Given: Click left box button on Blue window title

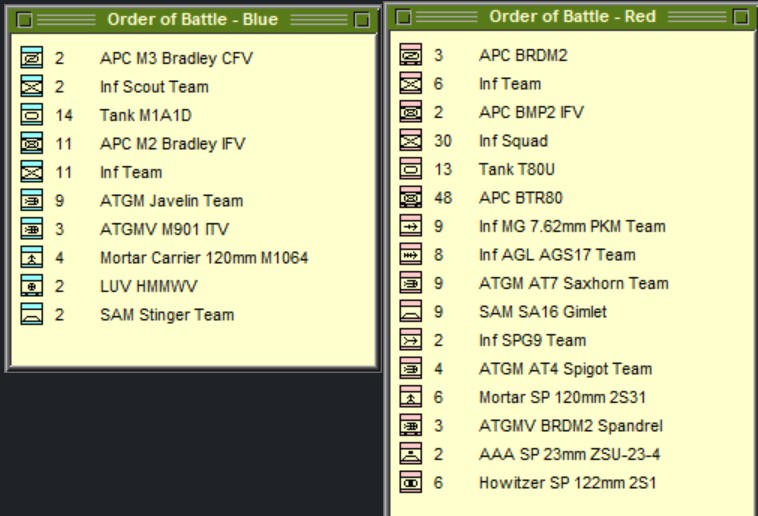Looking at the screenshot, I should (x=24, y=20).
